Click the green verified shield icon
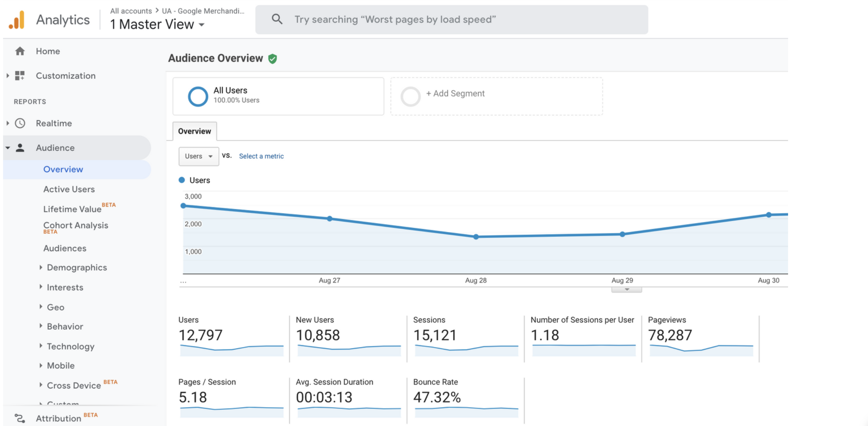Image resolution: width=868 pixels, height=426 pixels. [272, 59]
